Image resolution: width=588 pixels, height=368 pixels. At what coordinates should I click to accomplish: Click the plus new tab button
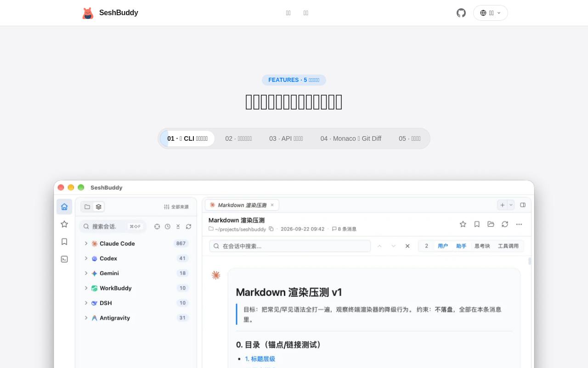click(503, 205)
